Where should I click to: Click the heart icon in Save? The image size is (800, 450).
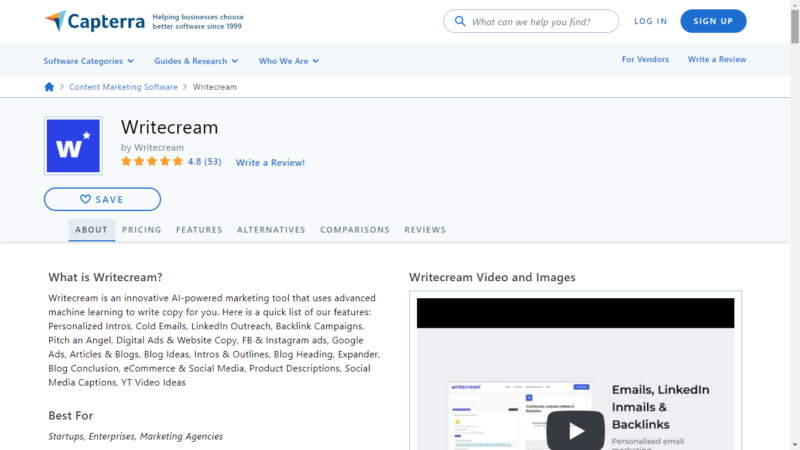[x=85, y=199]
